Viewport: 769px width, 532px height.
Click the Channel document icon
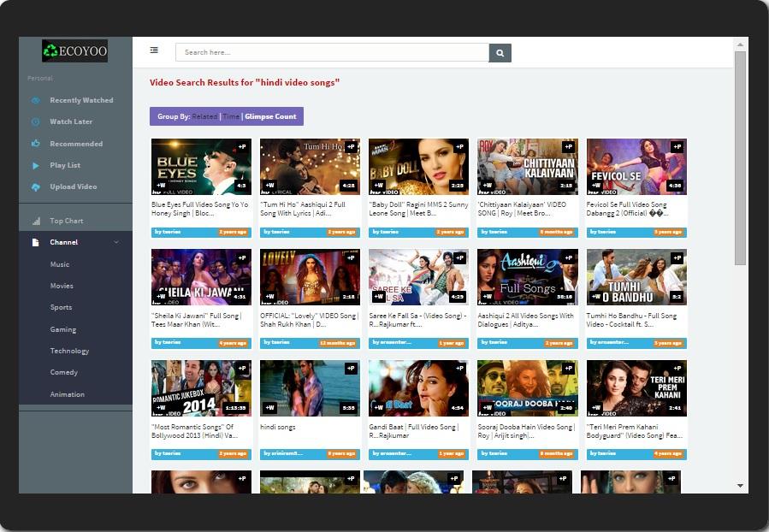[35, 242]
